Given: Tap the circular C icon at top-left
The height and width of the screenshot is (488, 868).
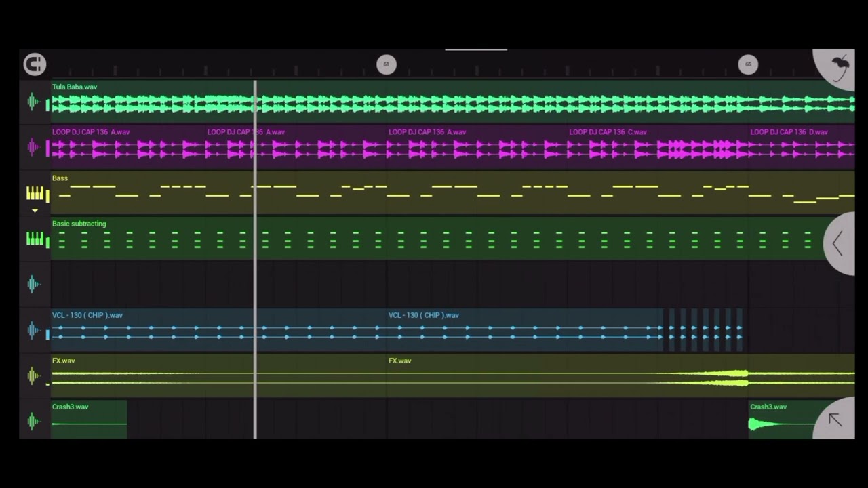Looking at the screenshot, I should point(35,64).
